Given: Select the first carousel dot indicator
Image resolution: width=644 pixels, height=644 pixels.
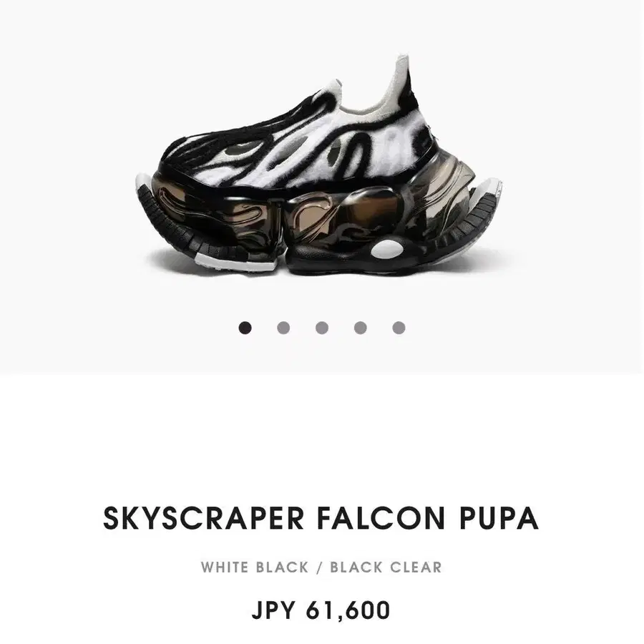Looking at the screenshot, I should [x=245, y=328].
